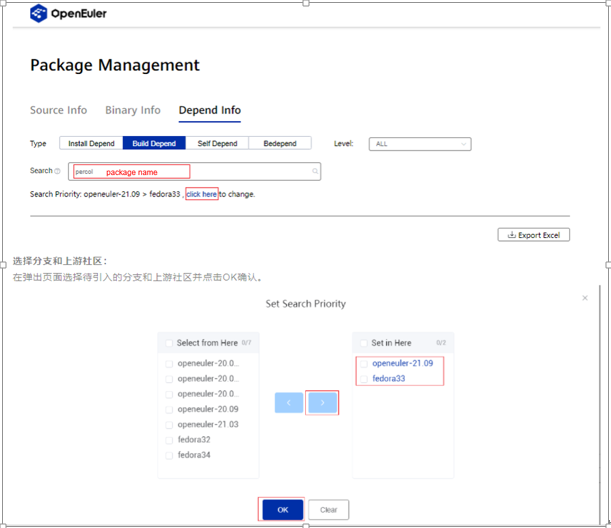Viewport: 611px width, 528px height.
Task: Click the help icon beside Search label
Action: click(57, 171)
